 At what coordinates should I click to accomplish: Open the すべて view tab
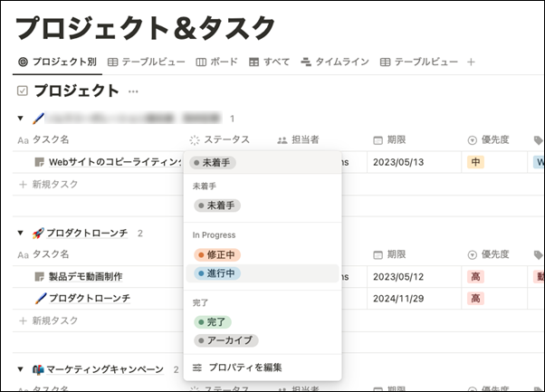[x=270, y=62]
